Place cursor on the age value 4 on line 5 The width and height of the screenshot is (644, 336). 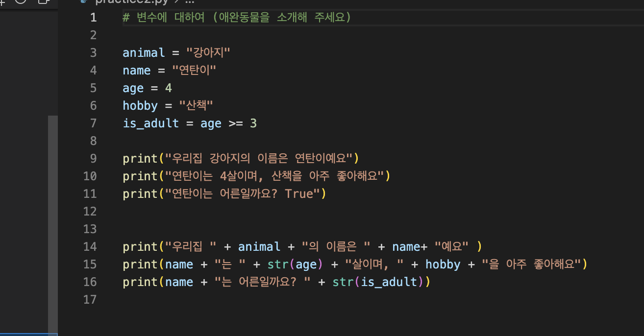click(169, 88)
